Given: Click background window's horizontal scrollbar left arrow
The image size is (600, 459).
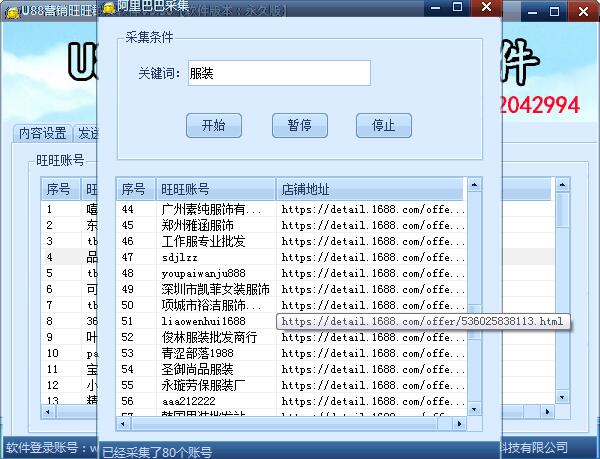Looking at the screenshot, I should pyautogui.click(x=48, y=412).
